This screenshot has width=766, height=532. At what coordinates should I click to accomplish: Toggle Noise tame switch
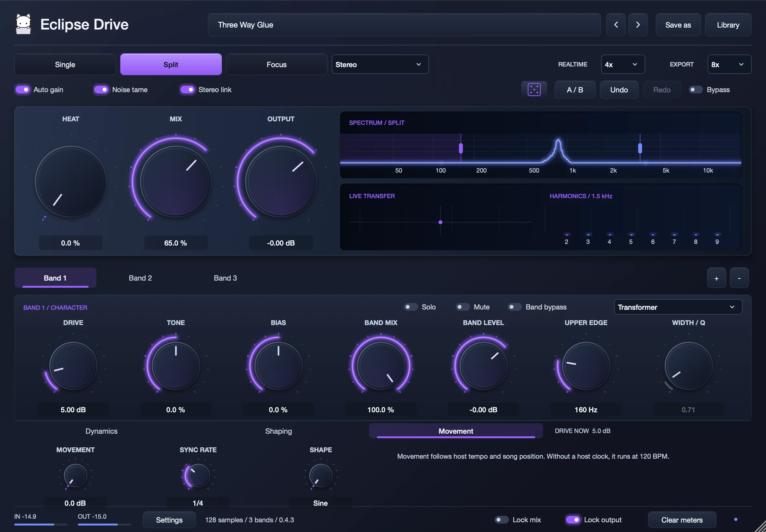coord(101,90)
